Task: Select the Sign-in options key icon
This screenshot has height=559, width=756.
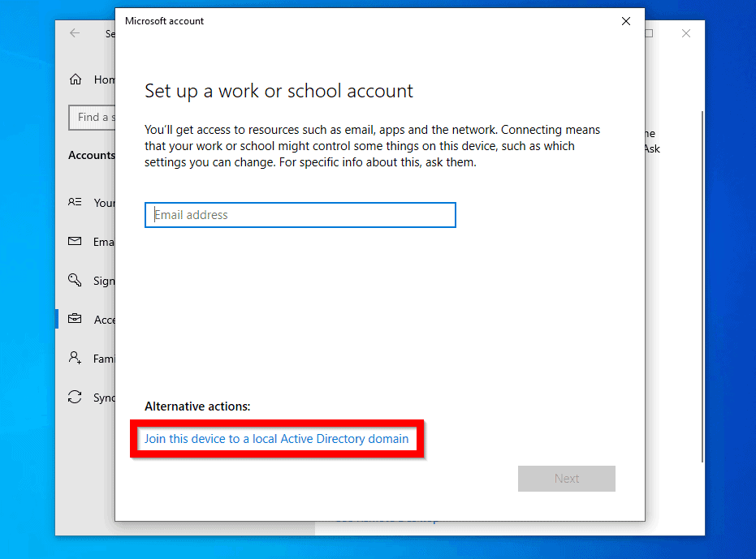Action: 76,280
